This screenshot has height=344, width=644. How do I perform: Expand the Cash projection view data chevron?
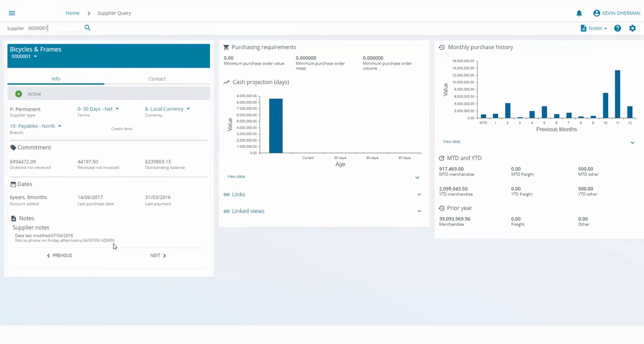[417, 177]
